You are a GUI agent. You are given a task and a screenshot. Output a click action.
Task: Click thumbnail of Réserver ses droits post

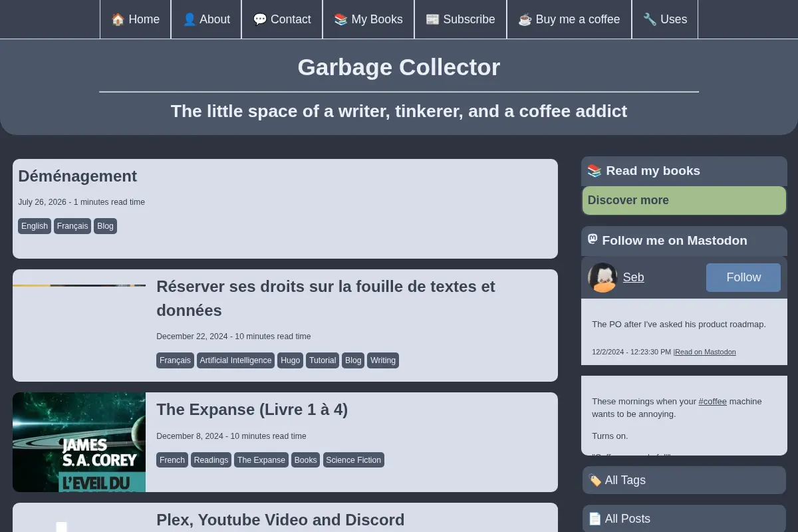79,285
